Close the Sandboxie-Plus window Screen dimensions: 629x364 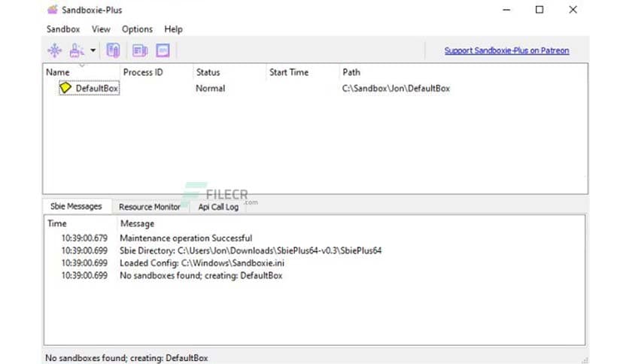pyautogui.click(x=573, y=10)
